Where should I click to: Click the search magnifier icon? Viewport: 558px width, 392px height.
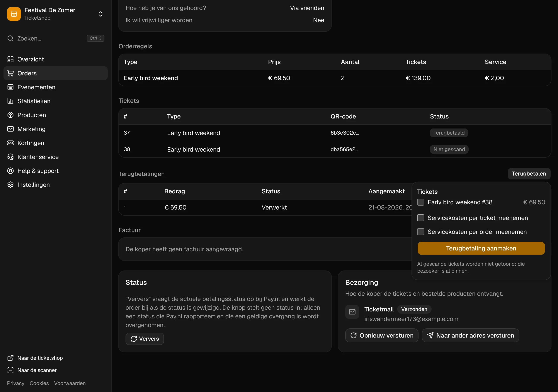[10, 38]
